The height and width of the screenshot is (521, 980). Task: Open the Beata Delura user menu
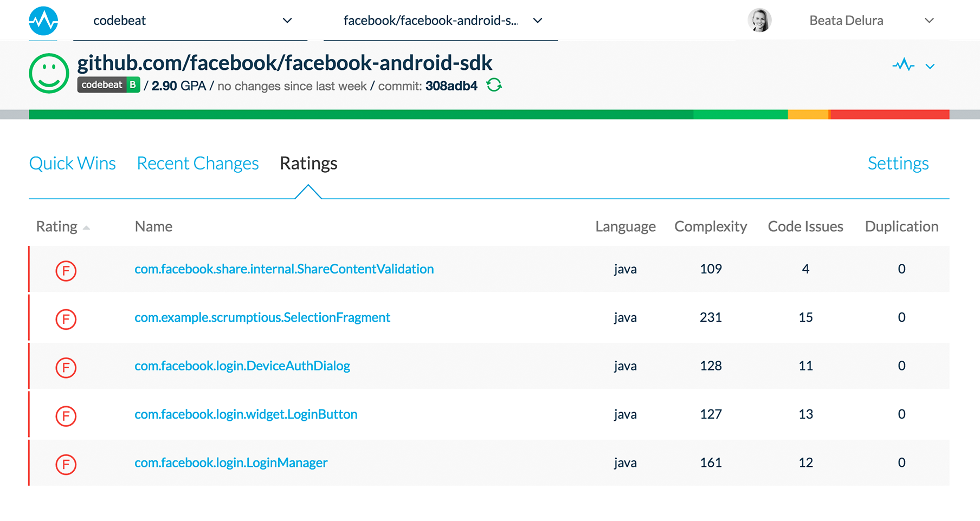[x=872, y=21]
